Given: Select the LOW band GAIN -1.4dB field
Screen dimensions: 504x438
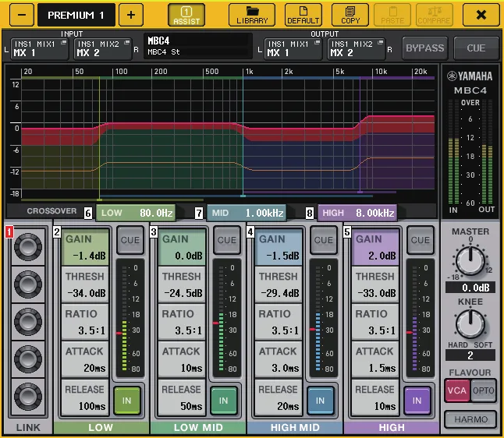Looking at the screenshot, I should click(x=85, y=247).
